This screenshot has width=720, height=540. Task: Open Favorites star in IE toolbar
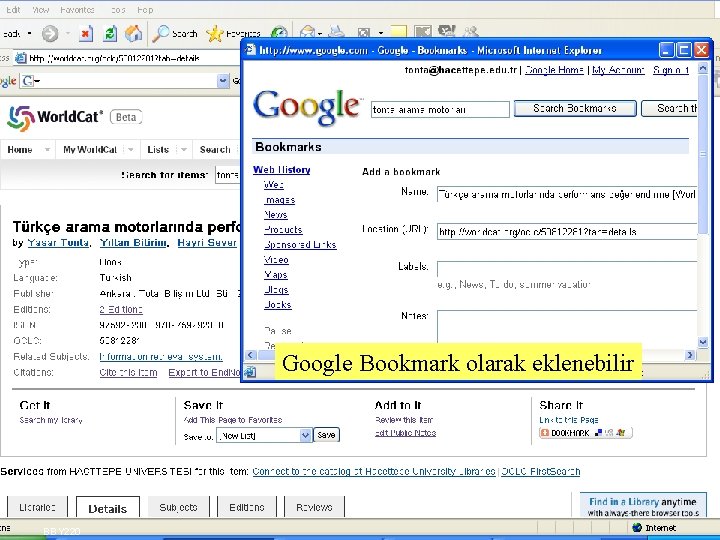click(x=233, y=34)
